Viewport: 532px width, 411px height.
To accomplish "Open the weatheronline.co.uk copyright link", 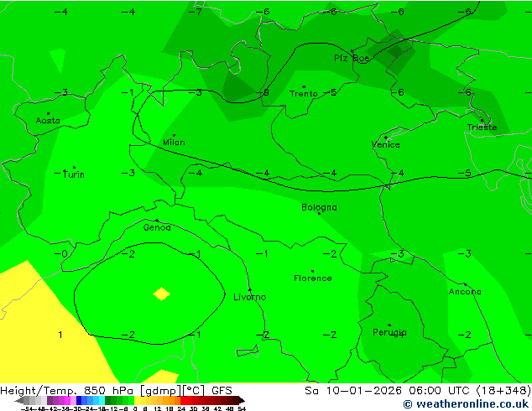I will pyautogui.click(x=466, y=404).
